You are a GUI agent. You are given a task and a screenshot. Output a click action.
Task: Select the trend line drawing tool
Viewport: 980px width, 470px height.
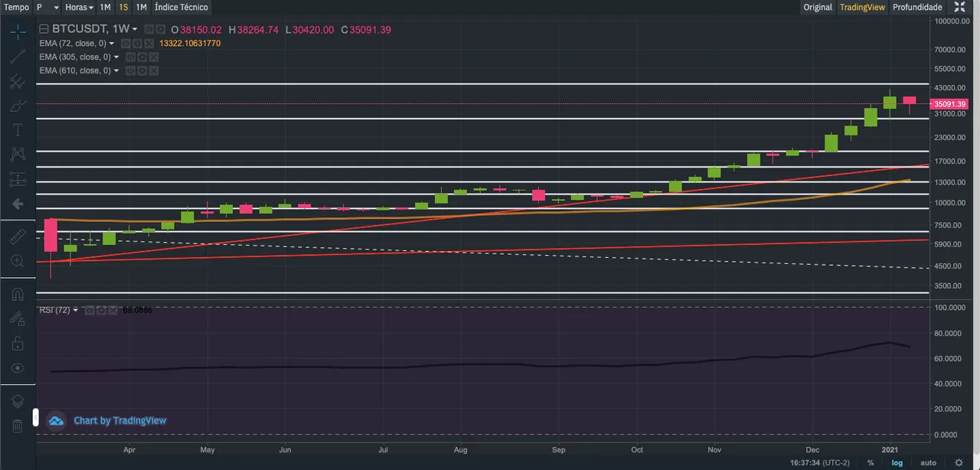pyautogui.click(x=18, y=56)
